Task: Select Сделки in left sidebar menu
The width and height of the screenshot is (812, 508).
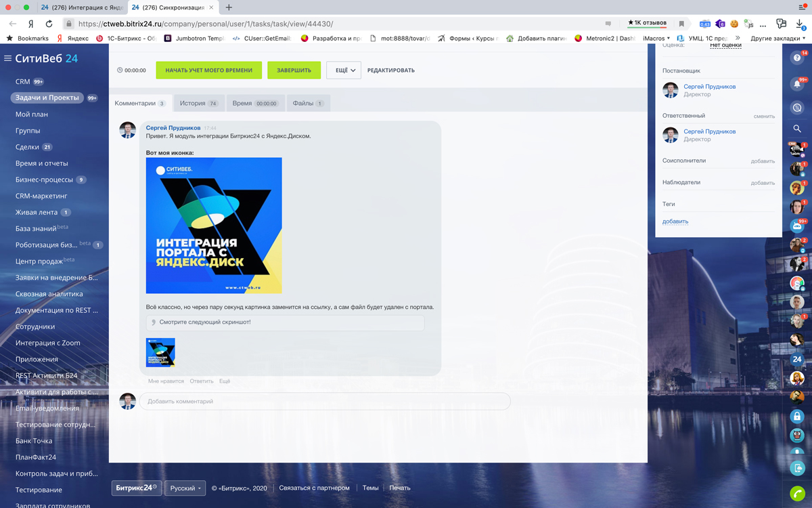Action: click(28, 147)
